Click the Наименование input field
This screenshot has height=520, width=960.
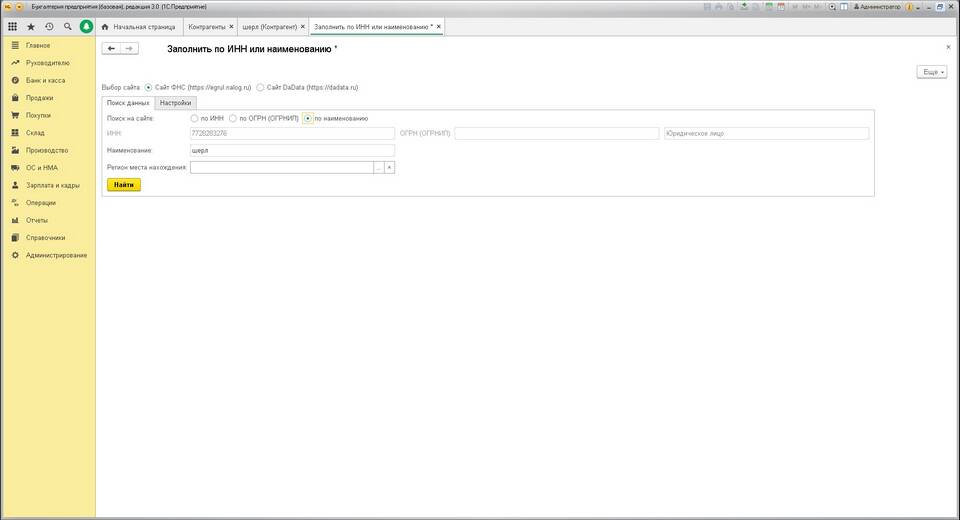291,150
